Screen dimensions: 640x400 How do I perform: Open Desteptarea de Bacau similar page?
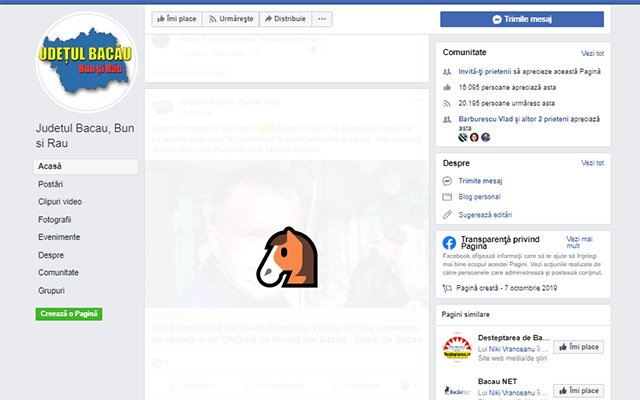tap(514, 338)
